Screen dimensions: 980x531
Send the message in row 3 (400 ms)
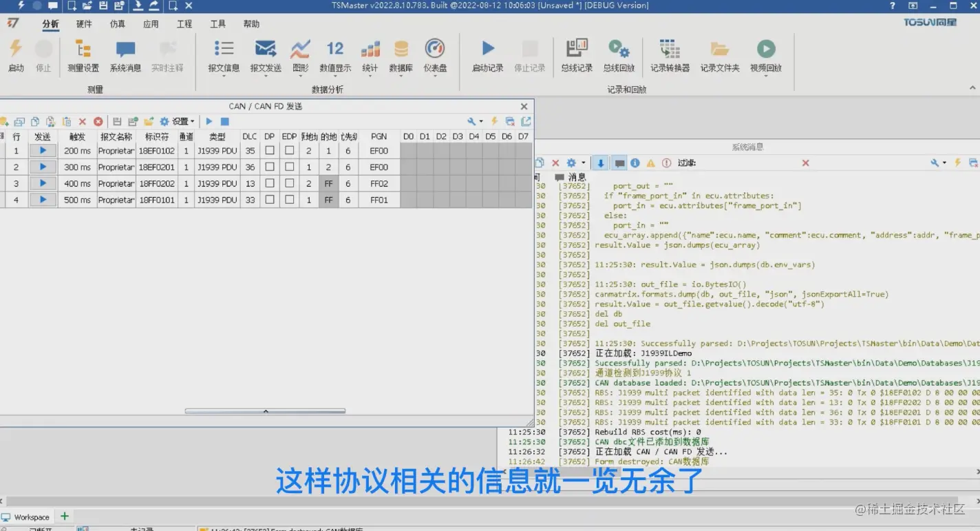click(x=43, y=183)
